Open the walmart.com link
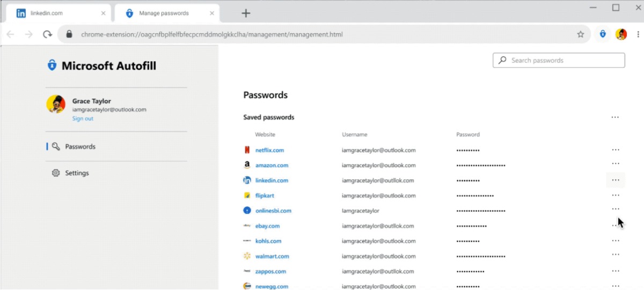644x290 pixels. coord(272,256)
